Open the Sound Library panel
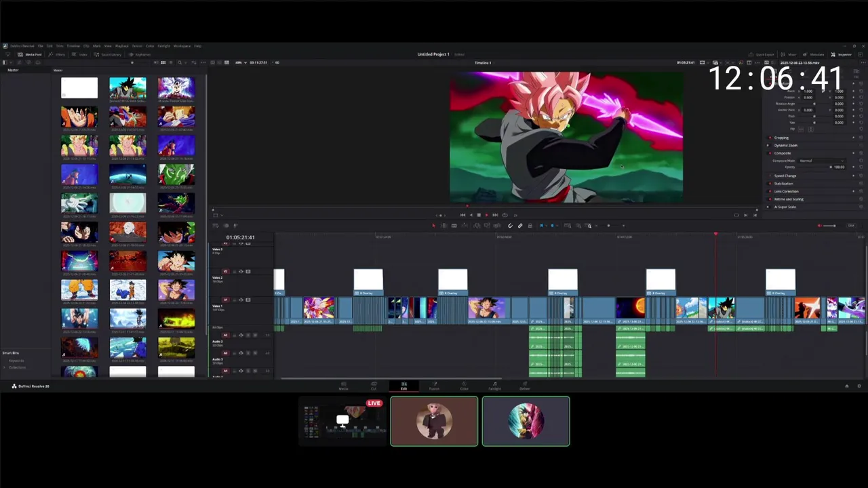 click(x=107, y=54)
